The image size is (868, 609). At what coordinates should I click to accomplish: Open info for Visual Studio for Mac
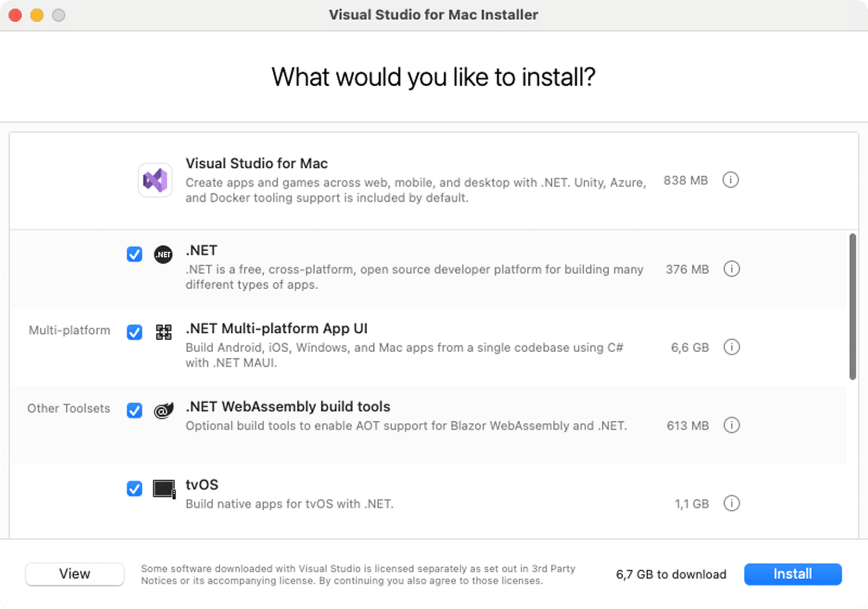tap(731, 180)
